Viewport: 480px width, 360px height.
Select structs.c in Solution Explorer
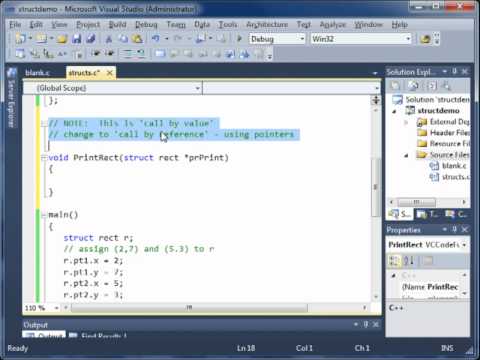coord(450,177)
